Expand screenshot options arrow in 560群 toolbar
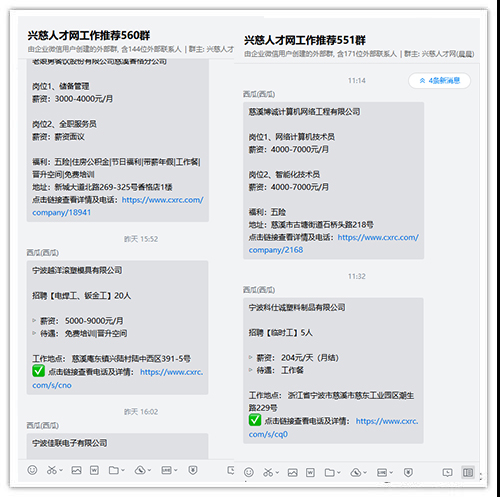 point(61,470)
